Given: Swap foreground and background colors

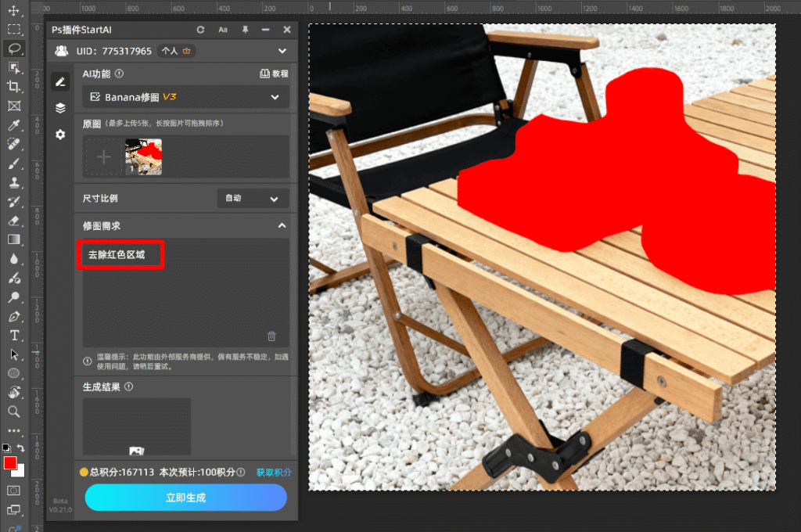Looking at the screenshot, I should click(21, 448).
